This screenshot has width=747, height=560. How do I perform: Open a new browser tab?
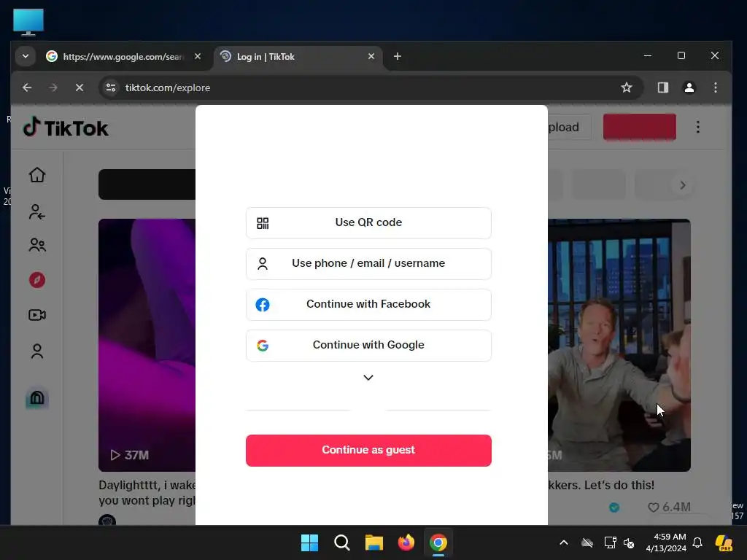[398, 57]
